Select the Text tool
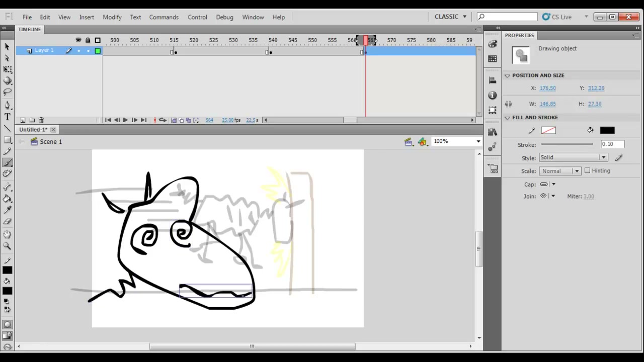Image resolution: width=644 pixels, height=362 pixels. point(7,117)
